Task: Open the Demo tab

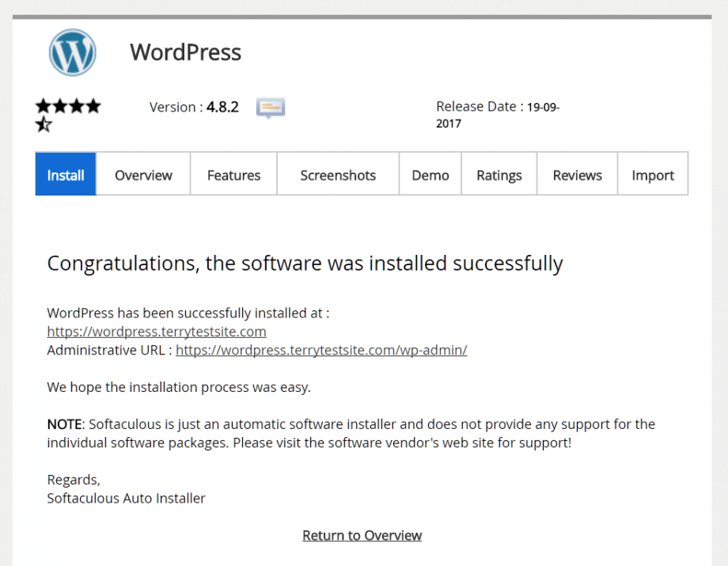Action: [430, 173]
